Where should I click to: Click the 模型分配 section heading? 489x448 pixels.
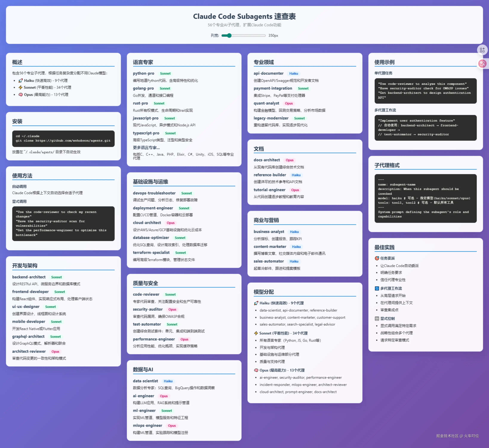pyautogui.click(x=264, y=292)
